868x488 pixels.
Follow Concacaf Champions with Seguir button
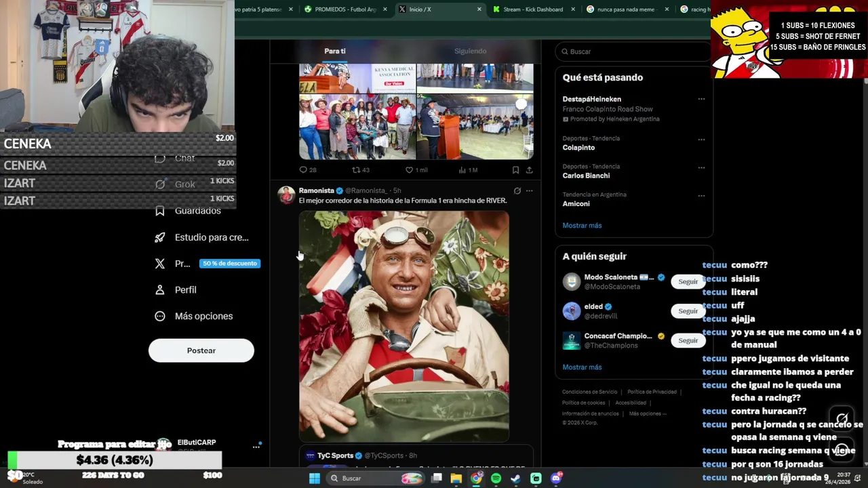[x=688, y=340]
